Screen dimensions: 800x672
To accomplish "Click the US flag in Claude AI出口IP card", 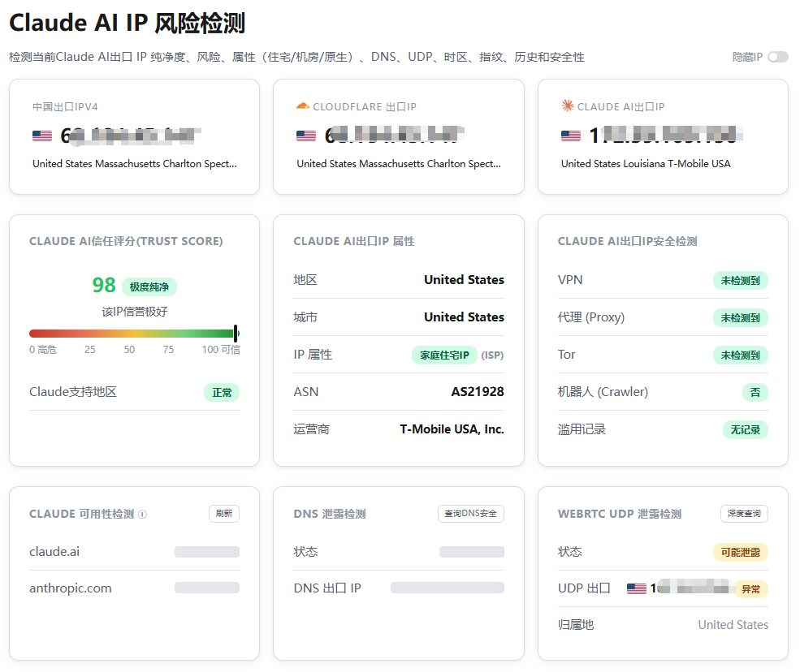I will pos(571,136).
